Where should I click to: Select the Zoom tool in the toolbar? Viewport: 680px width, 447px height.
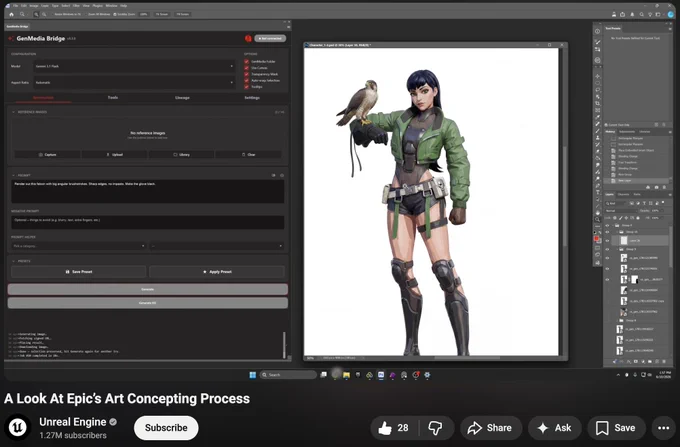pos(598,219)
